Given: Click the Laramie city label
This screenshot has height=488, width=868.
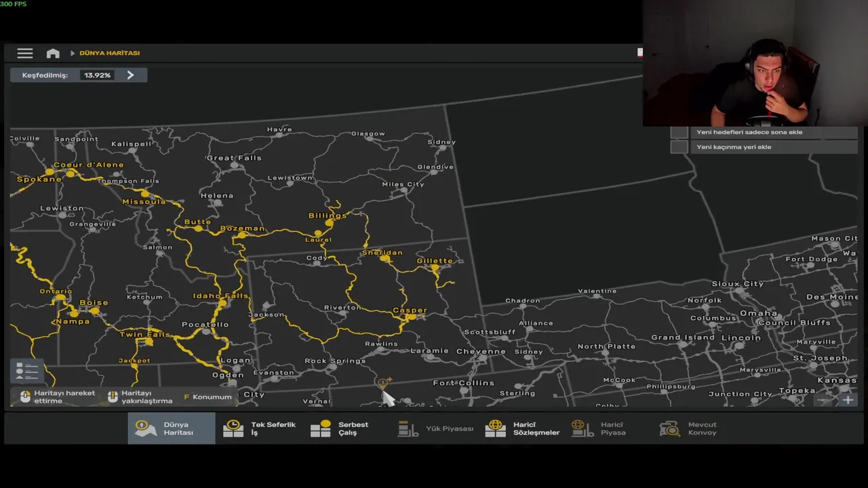Looking at the screenshot, I should pyautogui.click(x=429, y=351).
